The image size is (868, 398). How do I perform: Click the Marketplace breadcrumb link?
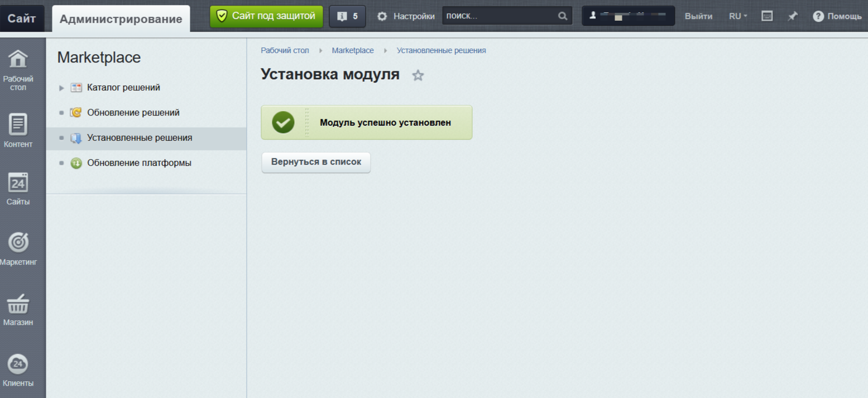click(x=353, y=50)
